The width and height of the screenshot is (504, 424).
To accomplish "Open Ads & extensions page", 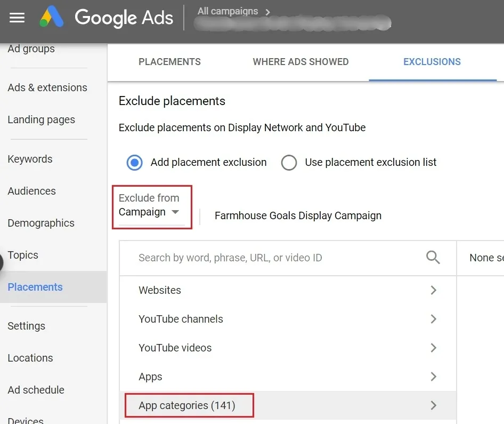I will pos(47,87).
